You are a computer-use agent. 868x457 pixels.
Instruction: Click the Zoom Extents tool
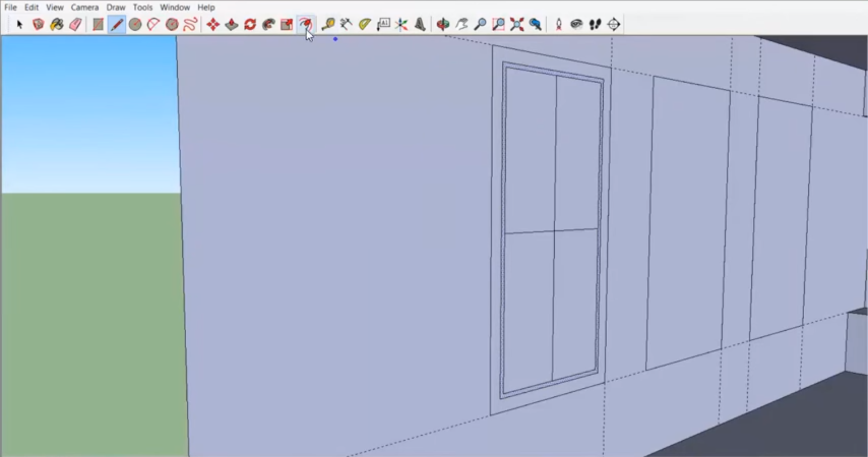517,24
